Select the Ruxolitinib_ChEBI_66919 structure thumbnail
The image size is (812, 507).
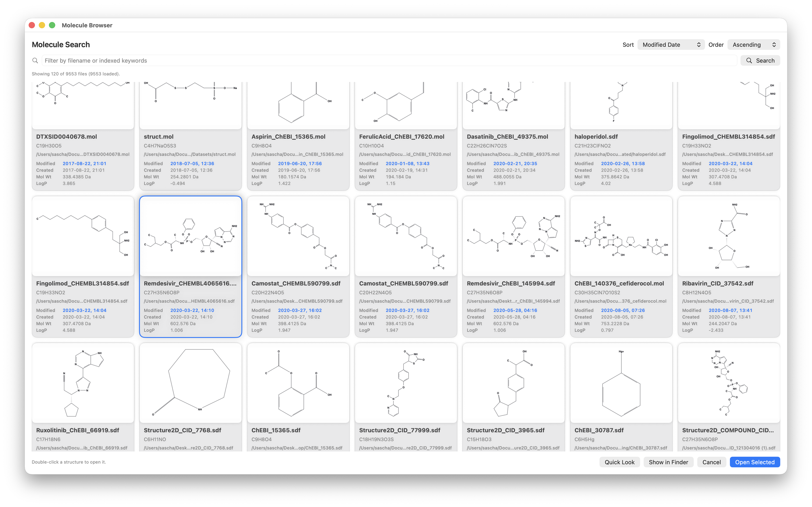click(83, 383)
